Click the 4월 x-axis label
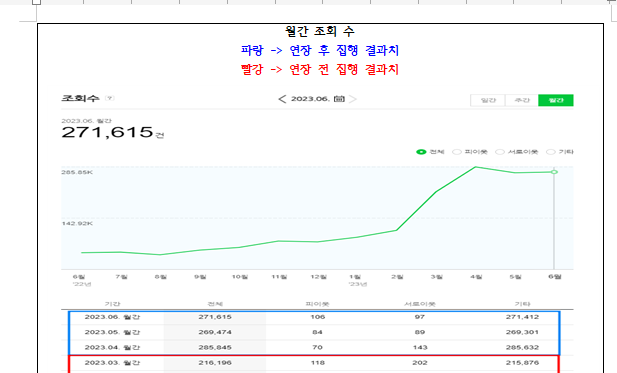 (x=476, y=277)
